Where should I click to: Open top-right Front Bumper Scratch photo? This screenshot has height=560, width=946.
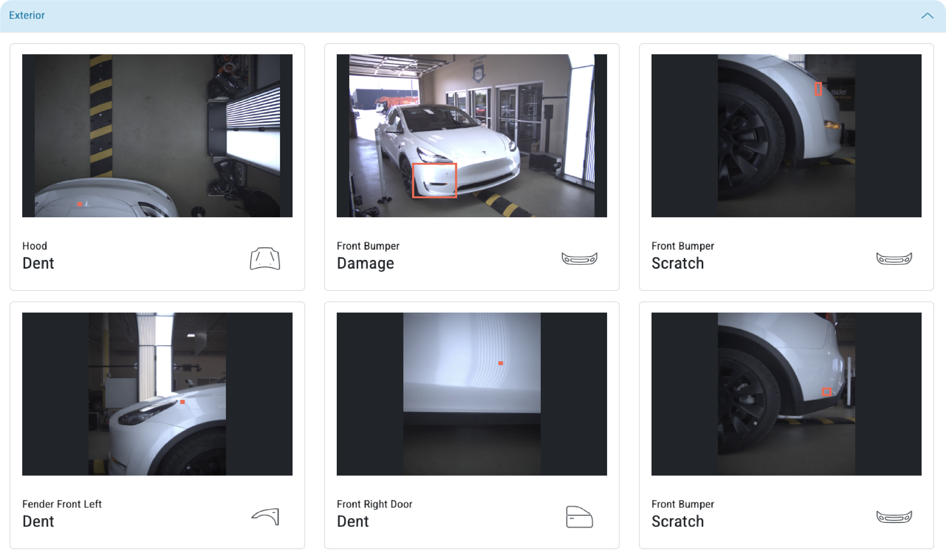pos(786,136)
